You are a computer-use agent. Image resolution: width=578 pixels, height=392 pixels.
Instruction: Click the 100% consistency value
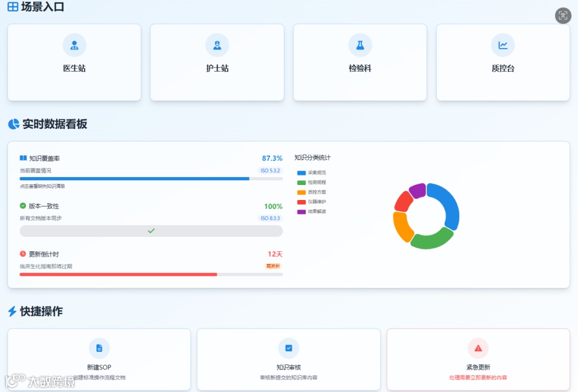tap(273, 206)
